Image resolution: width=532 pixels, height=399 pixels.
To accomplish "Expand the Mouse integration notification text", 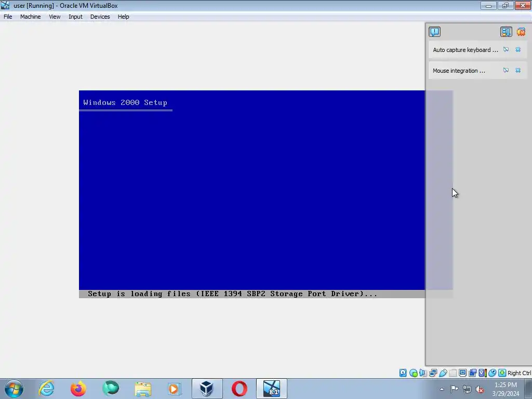I will coord(459,71).
